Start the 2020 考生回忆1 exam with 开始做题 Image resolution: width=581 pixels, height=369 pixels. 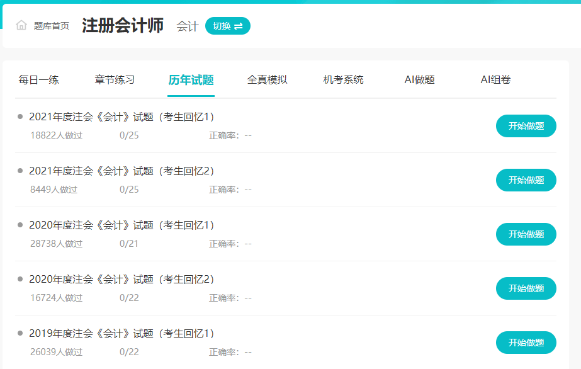pyautogui.click(x=526, y=234)
